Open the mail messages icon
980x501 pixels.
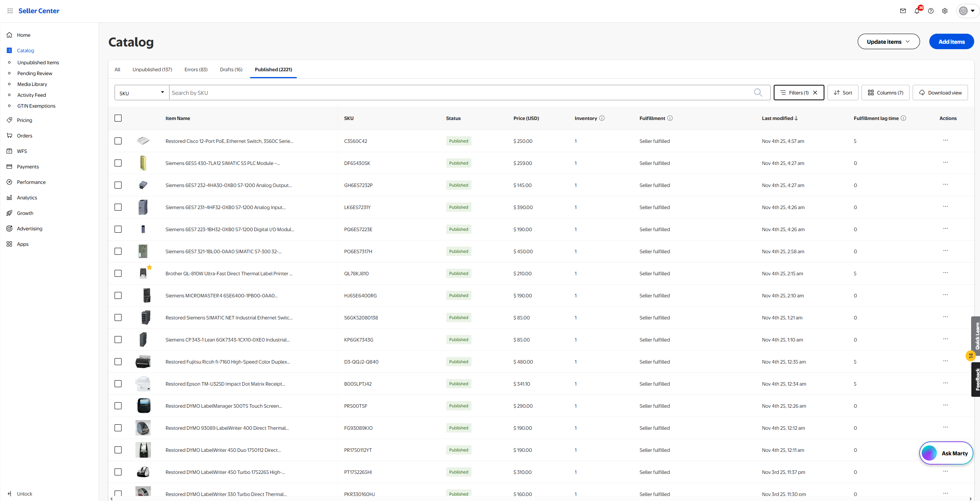click(x=903, y=11)
